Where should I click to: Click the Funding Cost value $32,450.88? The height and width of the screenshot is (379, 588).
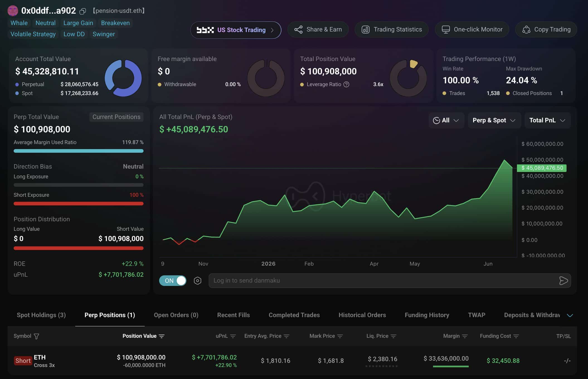tap(503, 361)
